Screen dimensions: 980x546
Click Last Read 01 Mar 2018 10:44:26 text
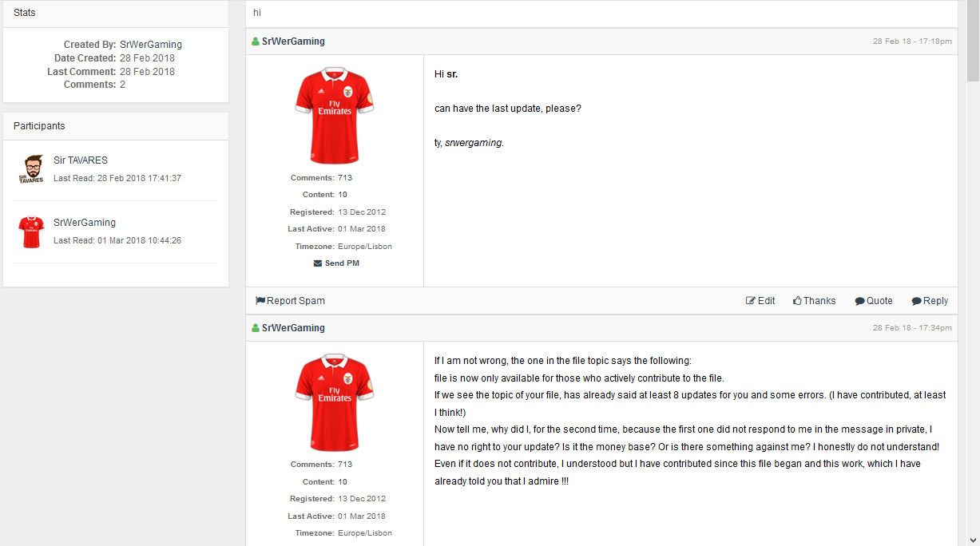(x=117, y=241)
